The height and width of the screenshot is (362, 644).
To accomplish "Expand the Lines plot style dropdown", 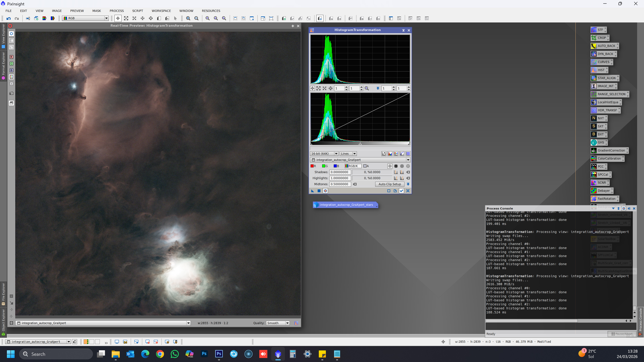I will (348, 154).
